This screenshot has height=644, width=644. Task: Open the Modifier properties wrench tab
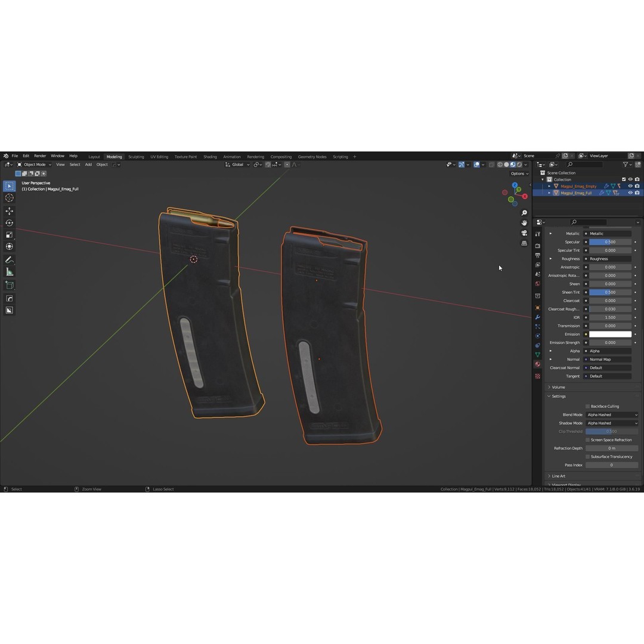[538, 317]
